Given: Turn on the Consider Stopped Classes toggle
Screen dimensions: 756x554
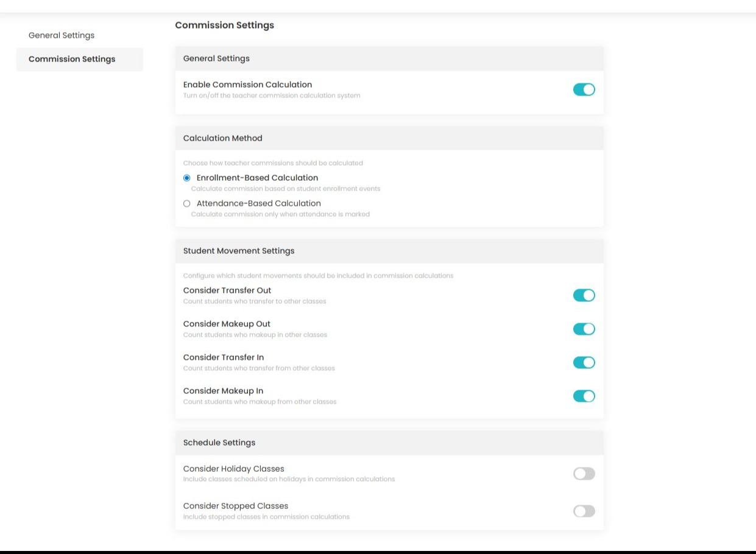Looking at the screenshot, I should 584,511.
